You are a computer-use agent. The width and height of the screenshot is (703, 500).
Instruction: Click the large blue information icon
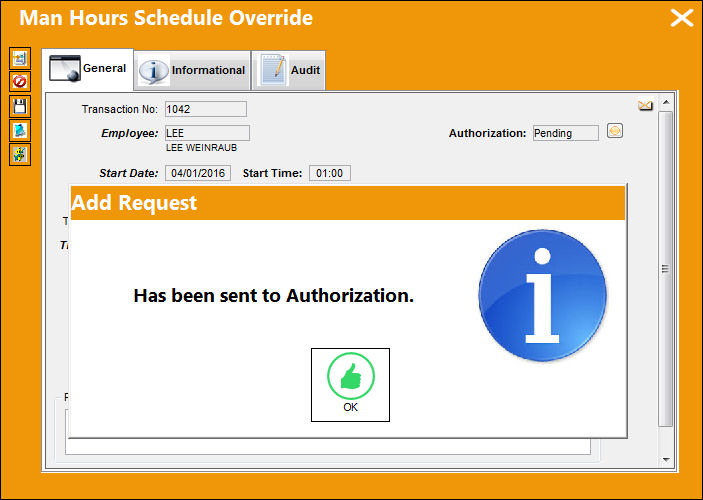coord(542,295)
